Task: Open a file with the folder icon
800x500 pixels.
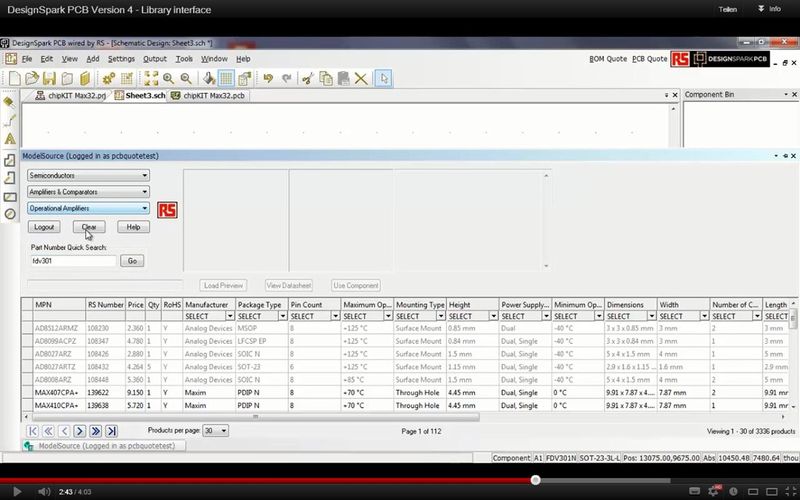Action: pos(32,78)
